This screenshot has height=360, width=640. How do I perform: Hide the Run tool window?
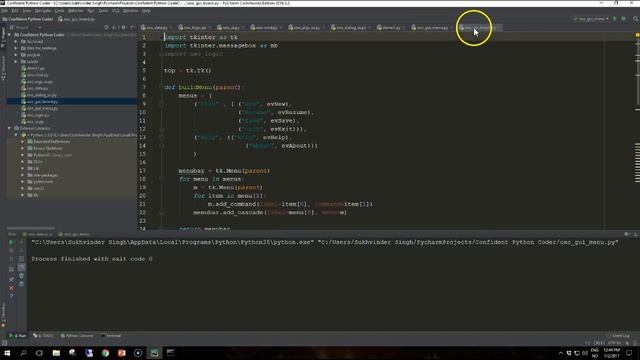pyautogui.click(x=635, y=234)
